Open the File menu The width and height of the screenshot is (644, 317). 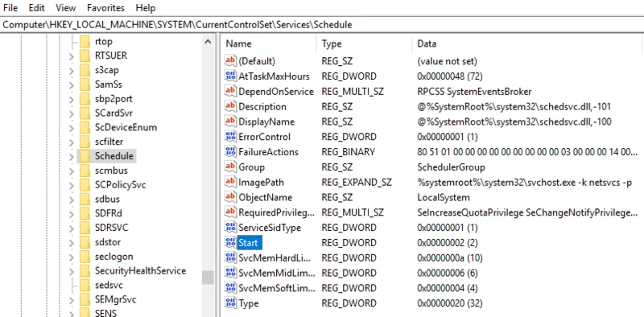tap(10, 8)
